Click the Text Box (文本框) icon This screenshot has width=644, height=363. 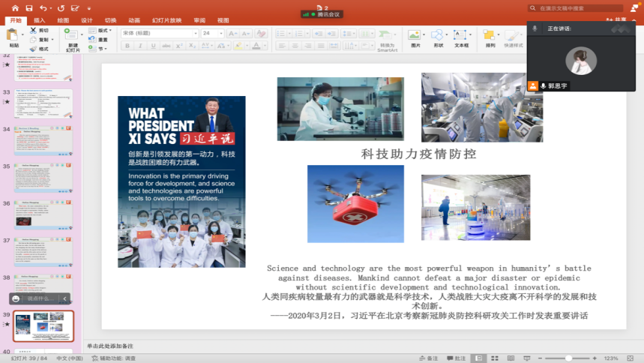461,35
